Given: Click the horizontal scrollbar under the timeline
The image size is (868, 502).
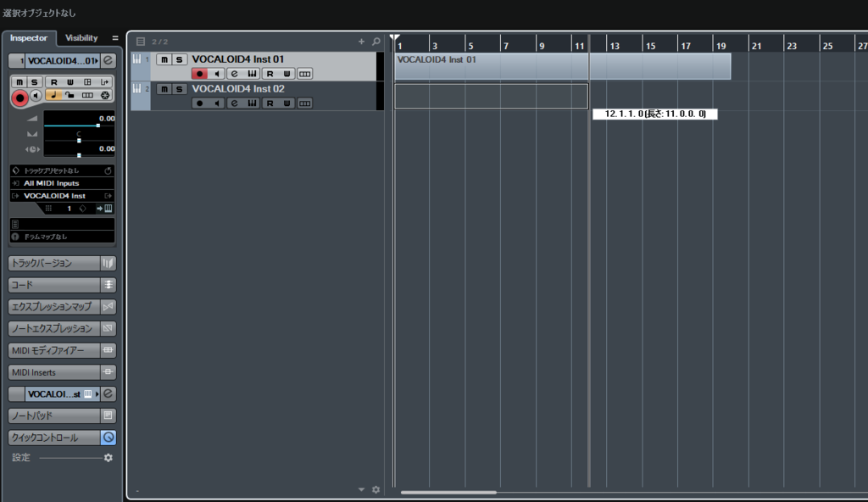Looking at the screenshot, I should tap(449, 492).
